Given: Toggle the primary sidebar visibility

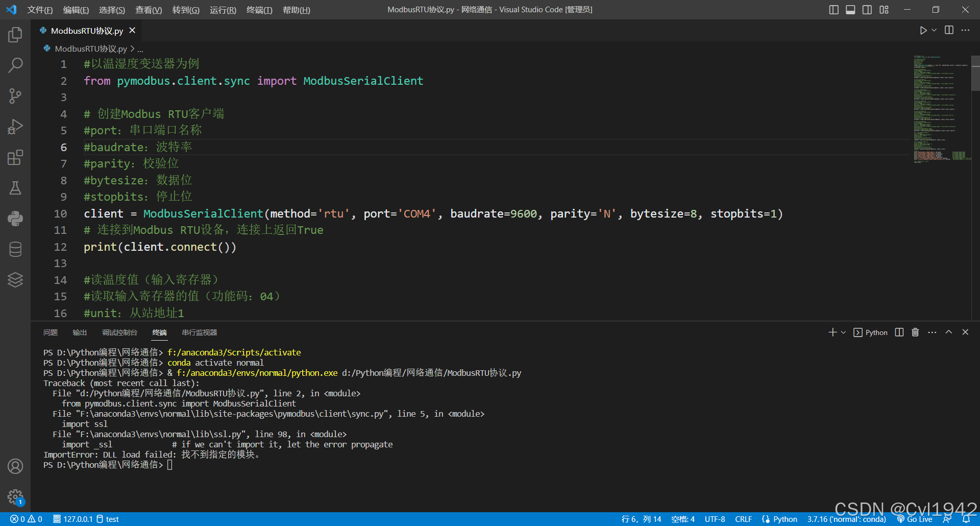Looking at the screenshot, I should [834, 9].
